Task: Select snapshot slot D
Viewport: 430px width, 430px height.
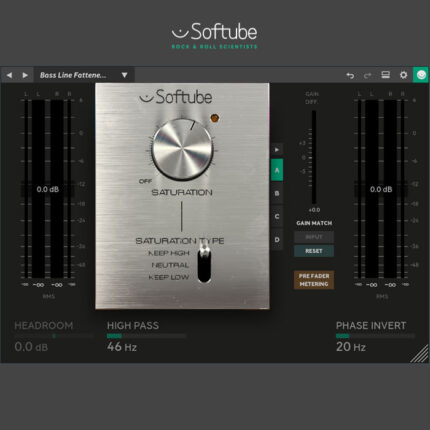Action: (277, 240)
